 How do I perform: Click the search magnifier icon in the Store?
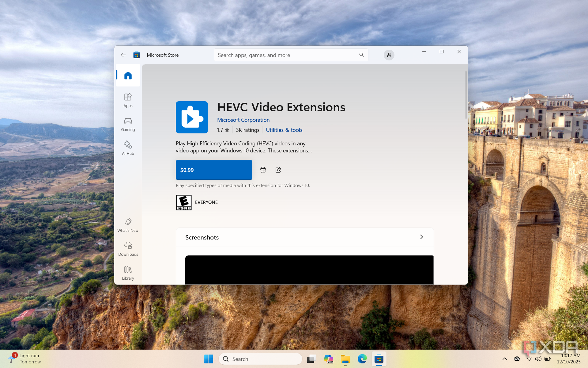(361, 55)
